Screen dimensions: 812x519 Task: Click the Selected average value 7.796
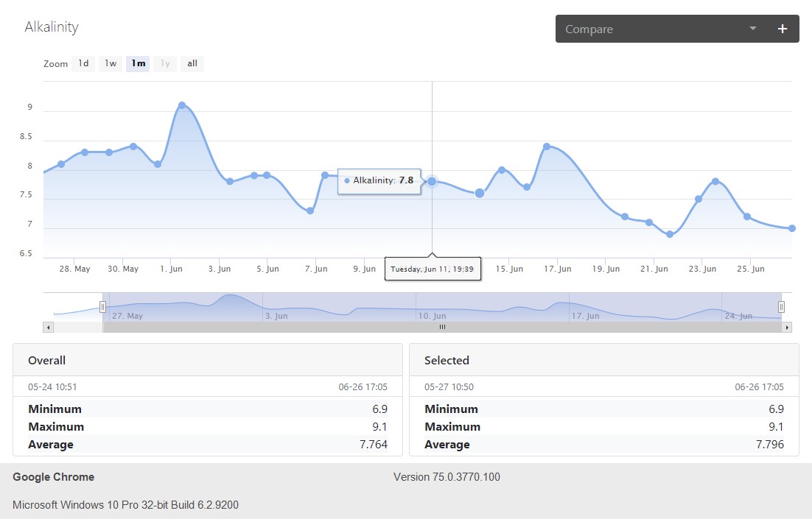[769, 445]
